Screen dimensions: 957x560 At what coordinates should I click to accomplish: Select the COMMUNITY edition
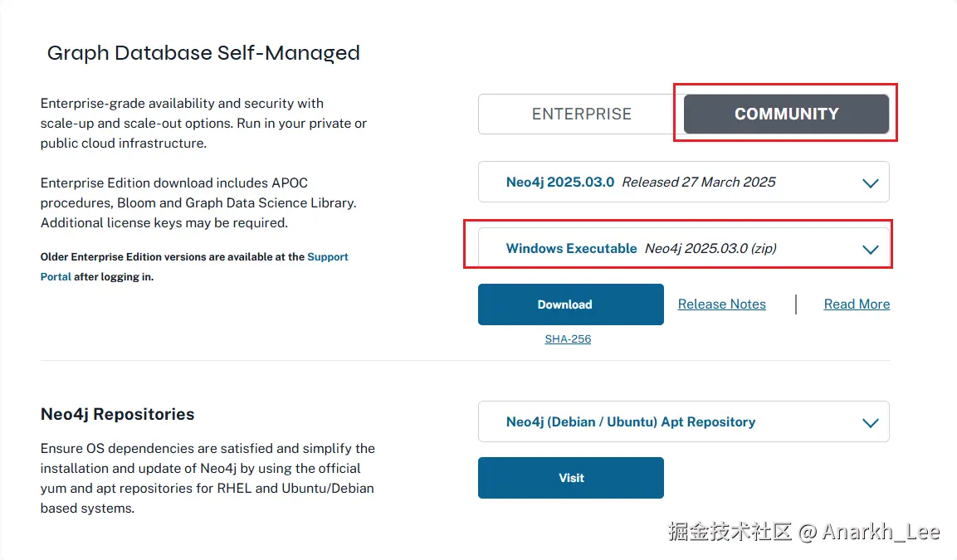point(786,114)
